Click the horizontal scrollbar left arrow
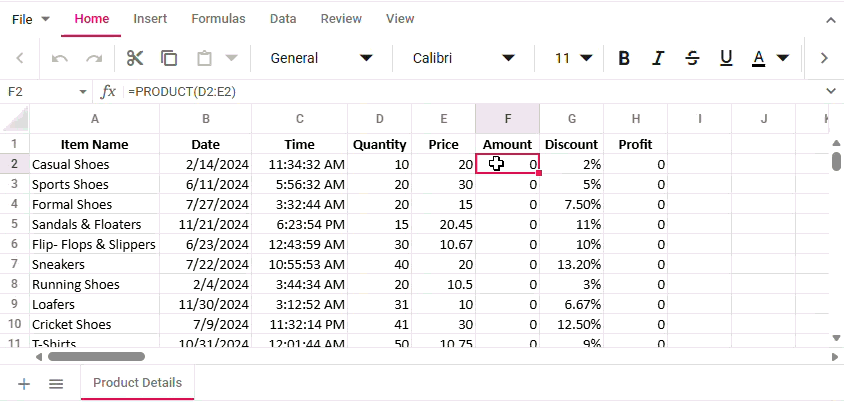 pos(39,356)
